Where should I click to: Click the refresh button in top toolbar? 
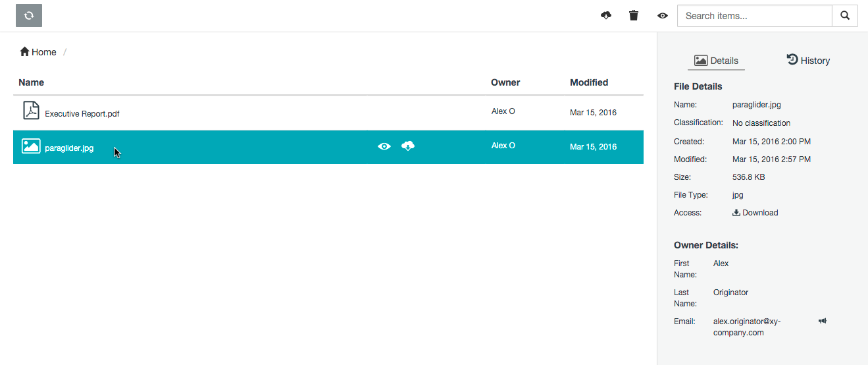[x=29, y=16]
